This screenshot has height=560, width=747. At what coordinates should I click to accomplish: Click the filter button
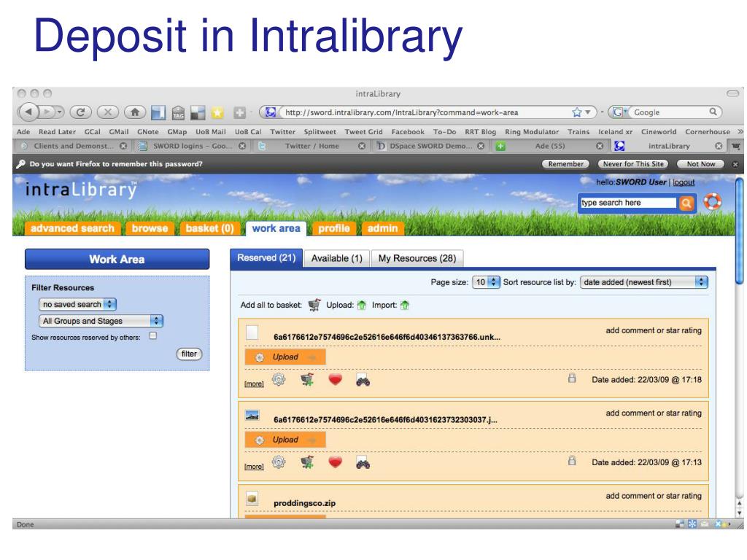(x=189, y=354)
